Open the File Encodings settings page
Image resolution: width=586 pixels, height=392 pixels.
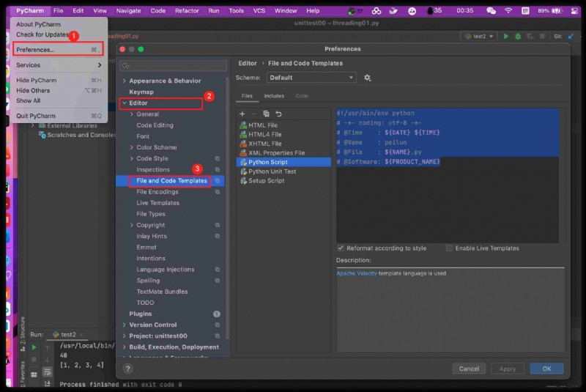(157, 192)
